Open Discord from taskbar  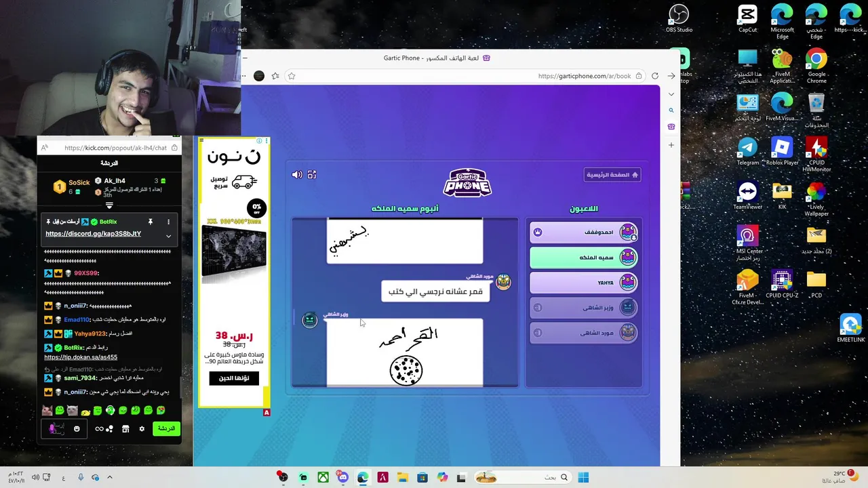(342, 478)
